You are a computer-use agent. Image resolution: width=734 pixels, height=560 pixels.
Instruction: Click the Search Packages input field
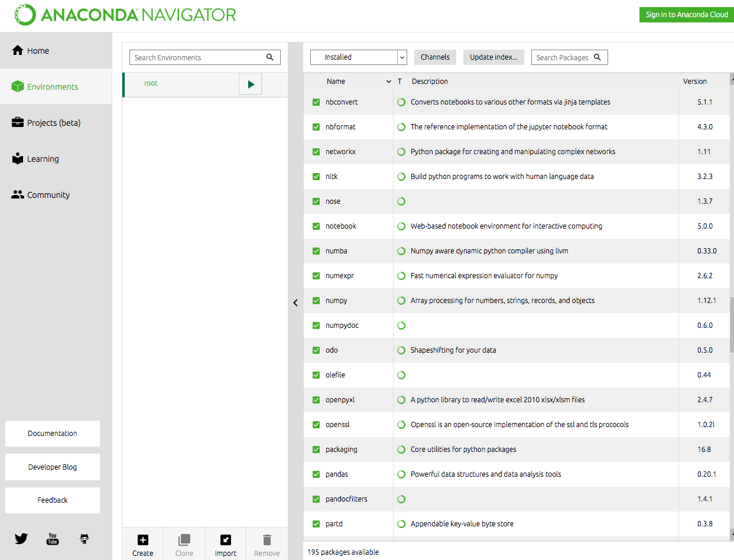pos(562,57)
